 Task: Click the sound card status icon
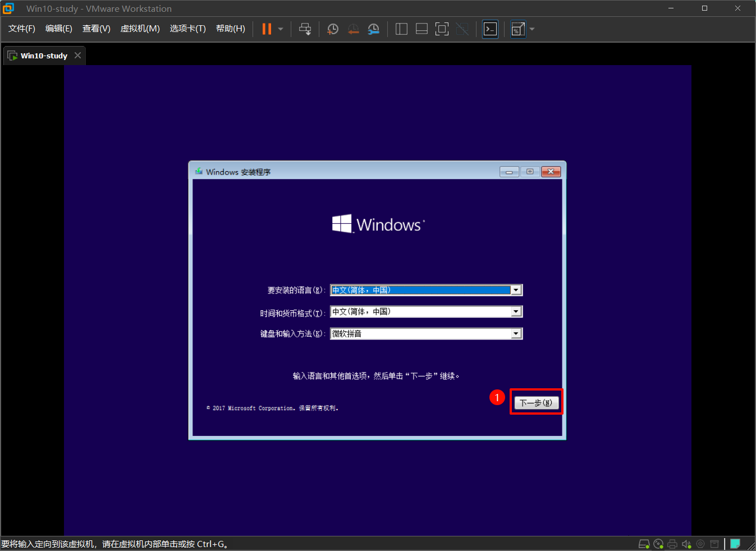tap(686, 544)
